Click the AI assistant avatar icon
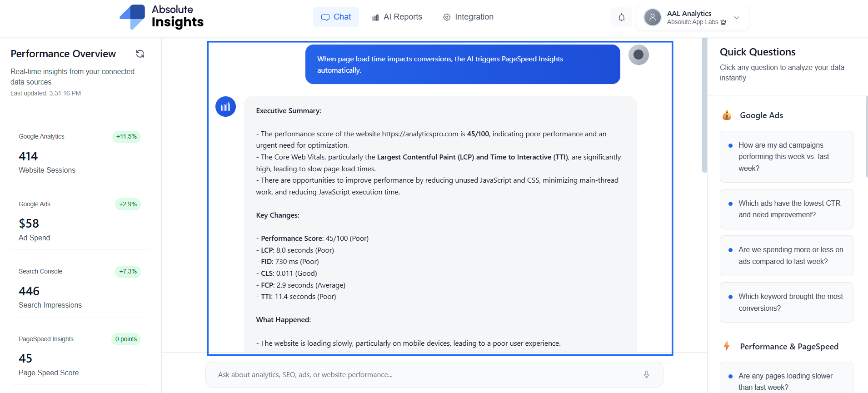The height and width of the screenshot is (393, 868). click(x=225, y=107)
